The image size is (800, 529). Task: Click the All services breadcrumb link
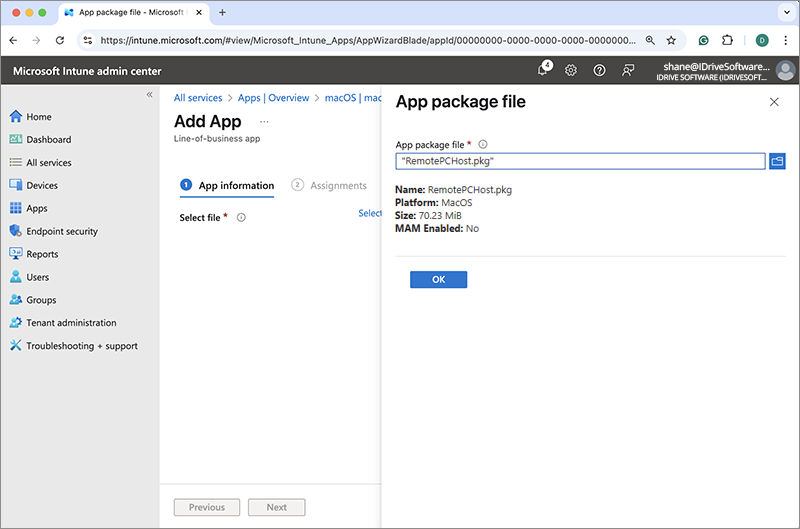pyautogui.click(x=198, y=98)
